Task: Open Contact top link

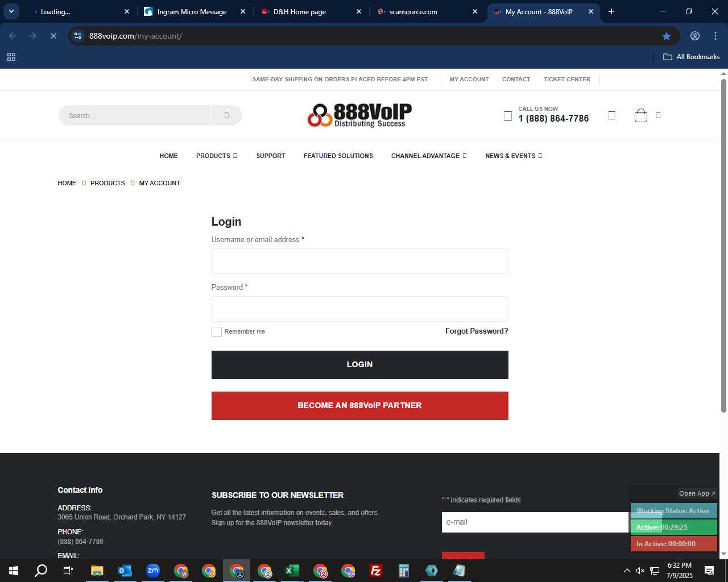Action: (x=516, y=80)
